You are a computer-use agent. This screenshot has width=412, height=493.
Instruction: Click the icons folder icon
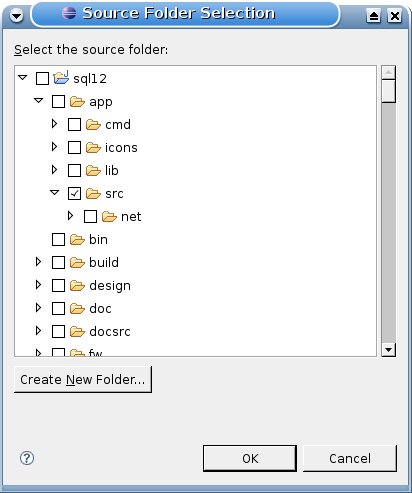[93, 148]
